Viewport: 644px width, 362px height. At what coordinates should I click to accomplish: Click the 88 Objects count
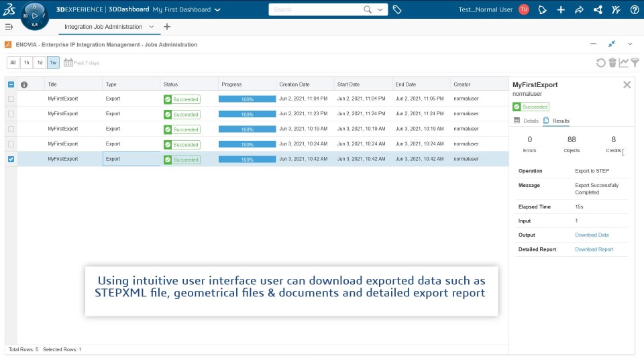pos(572,139)
